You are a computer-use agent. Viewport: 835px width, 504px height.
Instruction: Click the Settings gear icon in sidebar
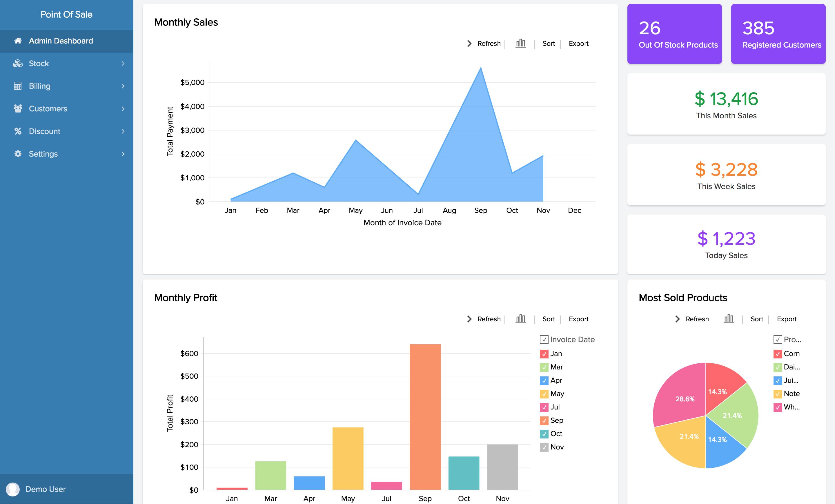coord(18,154)
